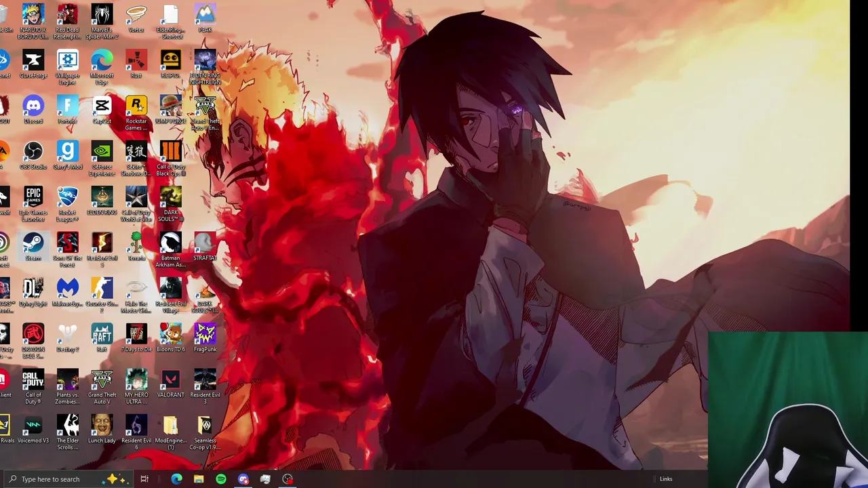Click the CurseForge desktop icon
The image size is (868, 488).
tap(33, 64)
